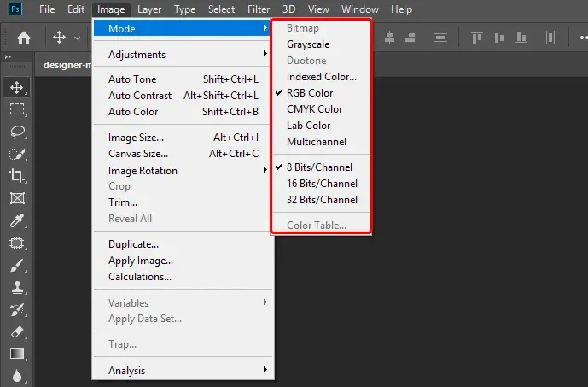
Task: Select the History Brush tool
Action: tap(17, 310)
